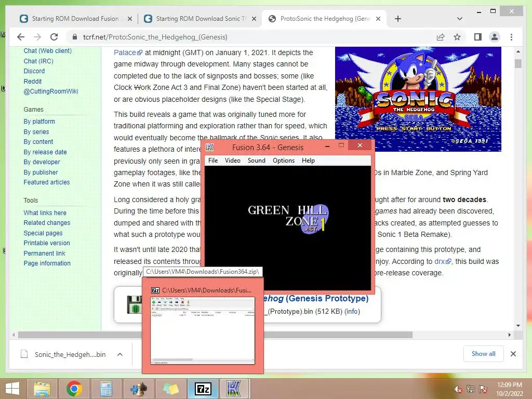
Task: Open the Calculator taskbar icon
Action: point(106,389)
